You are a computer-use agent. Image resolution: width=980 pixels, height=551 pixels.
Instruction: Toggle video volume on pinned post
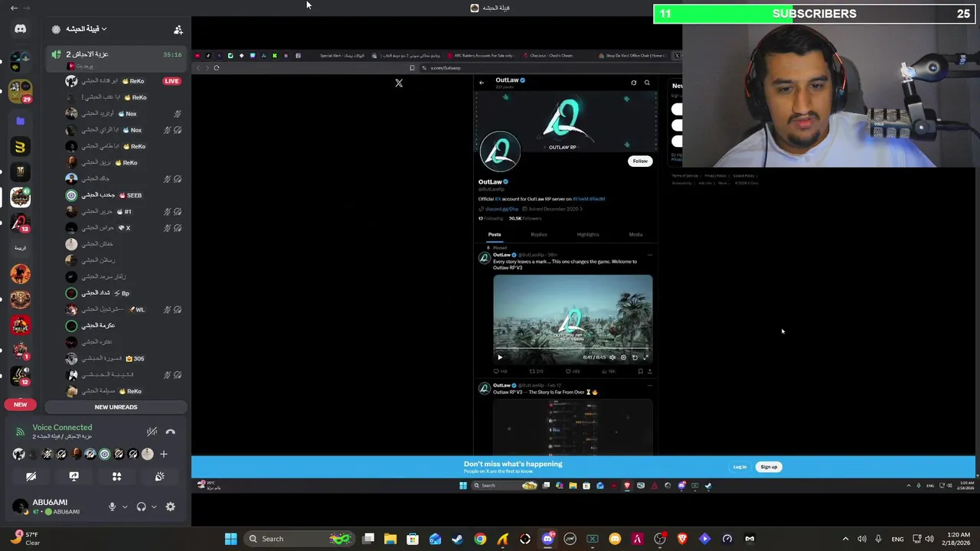click(x=612, y=357)
